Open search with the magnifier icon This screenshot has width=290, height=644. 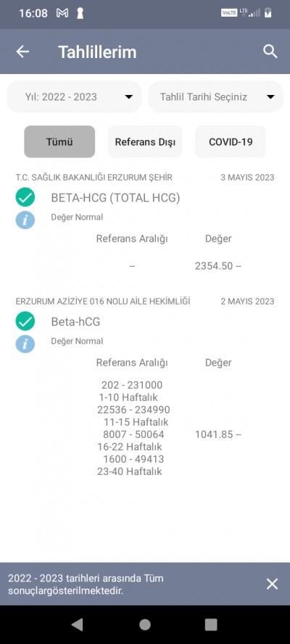tap(270, 51)
